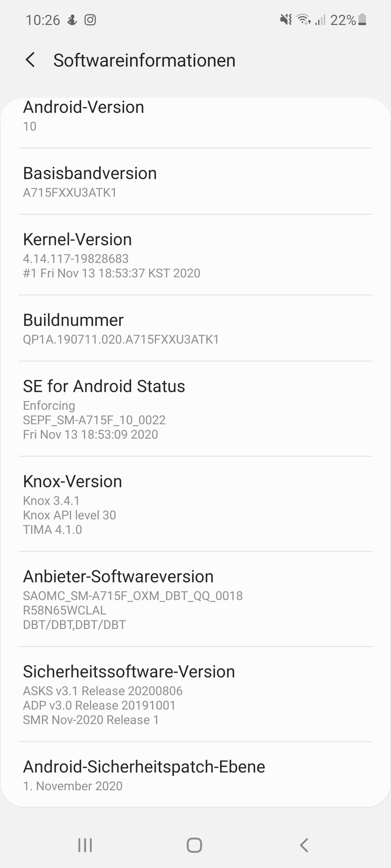This screenshot has width=391, height=868.
Task: Tap the Buildnummer entry
Action: (x=195, y=329)
